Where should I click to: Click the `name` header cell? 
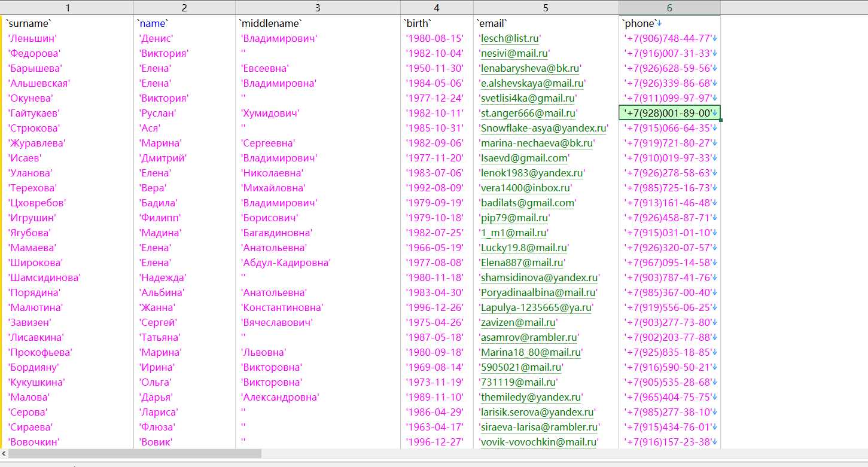[184, 23]
